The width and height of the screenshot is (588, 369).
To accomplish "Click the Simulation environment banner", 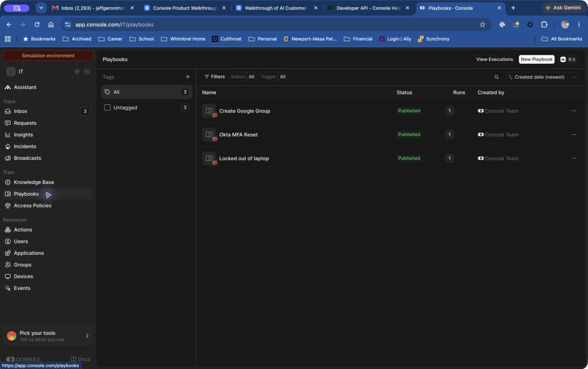I will (x=48, y=56).
